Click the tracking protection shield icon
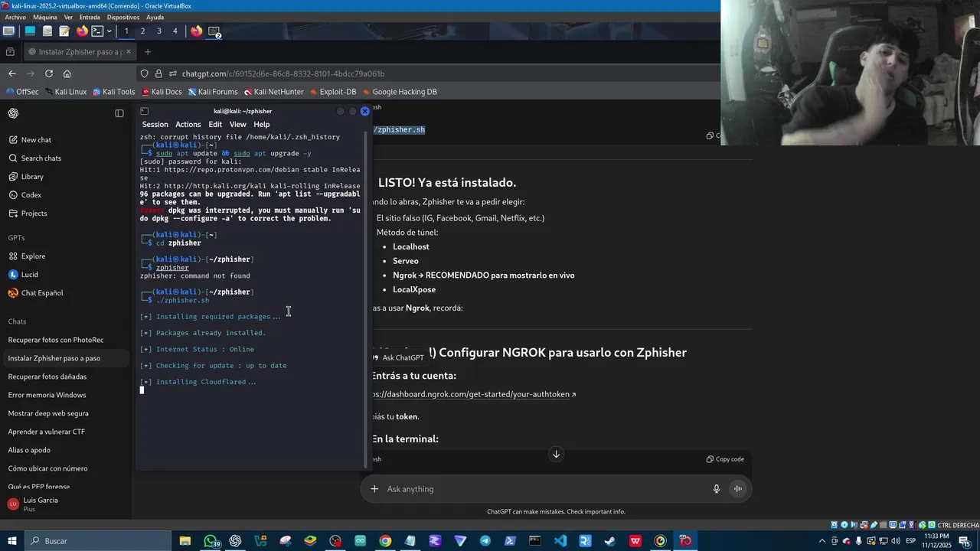Image resolution: width=980 pixels, height=551 pixels. [x=144, y=73]
